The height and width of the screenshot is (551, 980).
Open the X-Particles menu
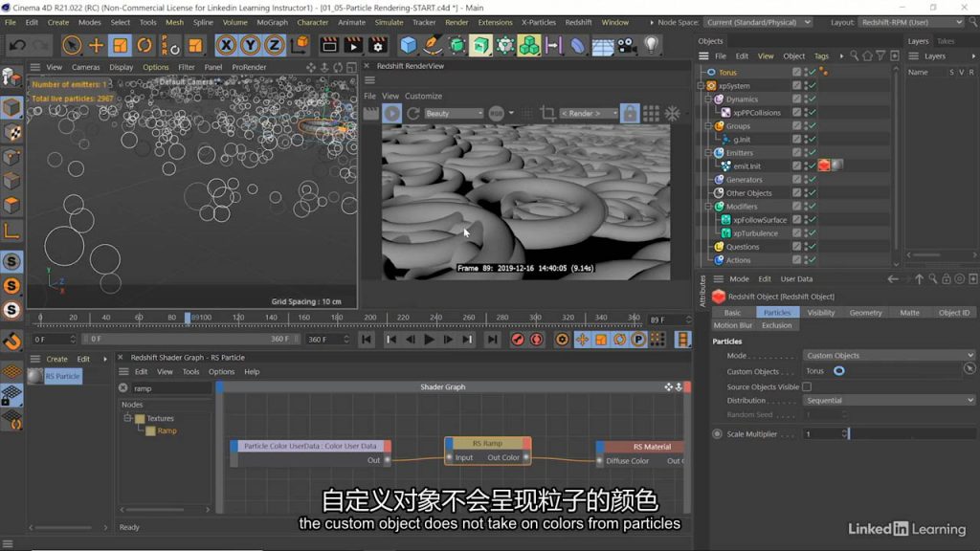(538, 22)
